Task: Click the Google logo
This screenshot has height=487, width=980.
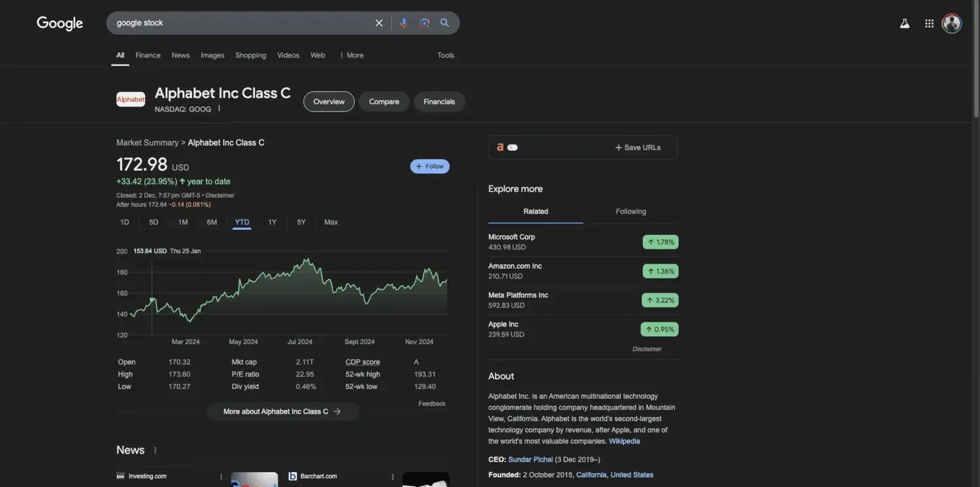Action: pyautogui.click(x=59, y=24)
